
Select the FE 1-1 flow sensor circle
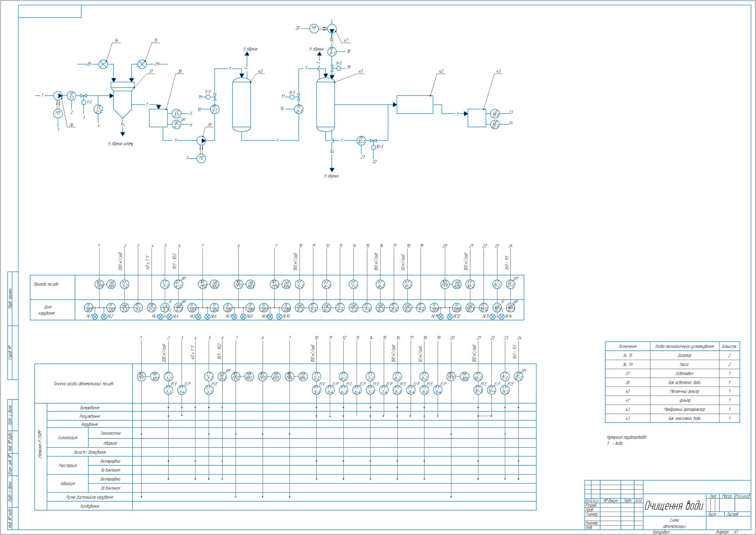(72, 95)
